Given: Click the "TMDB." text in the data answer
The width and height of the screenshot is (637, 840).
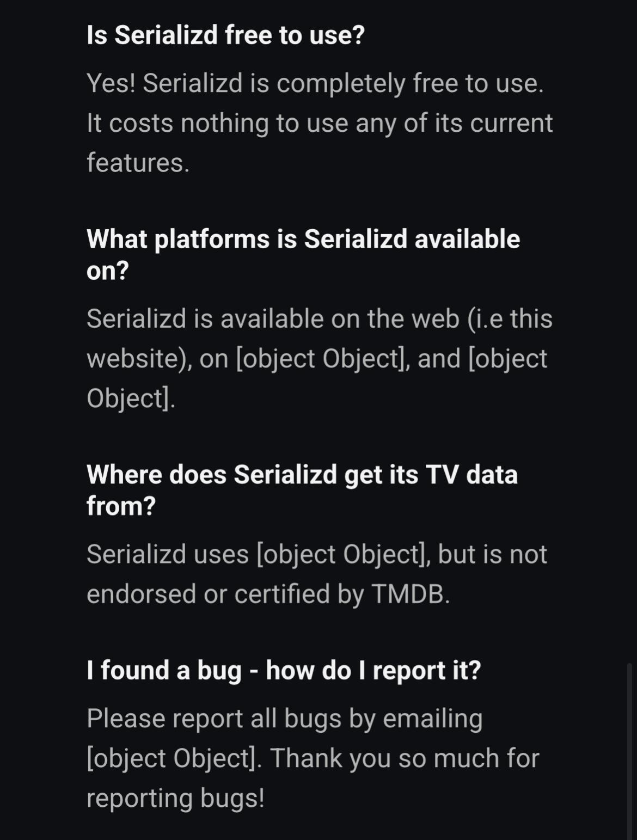Looking at the screenshot, I should click(411, 594).
